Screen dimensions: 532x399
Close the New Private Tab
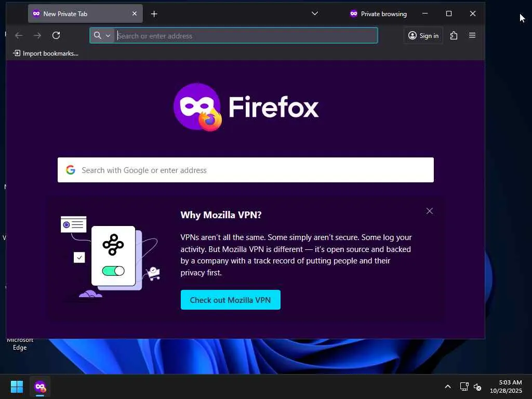point(135,14)
